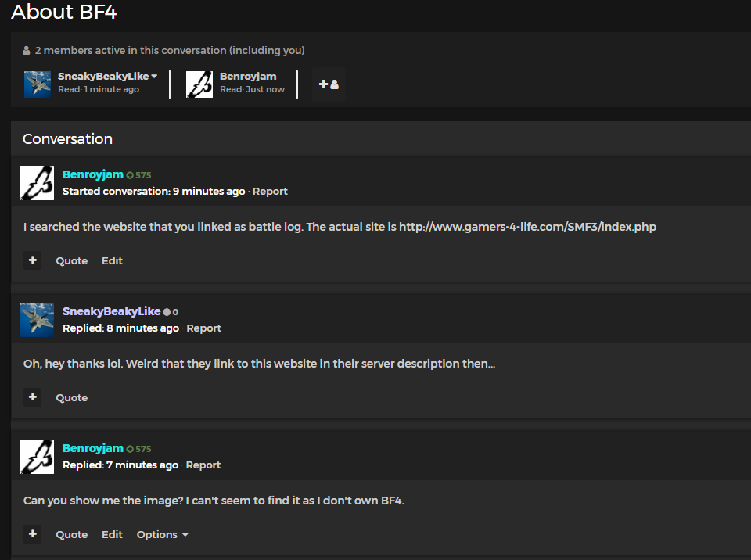Click plus icon under first Benroyjam message

32,260
